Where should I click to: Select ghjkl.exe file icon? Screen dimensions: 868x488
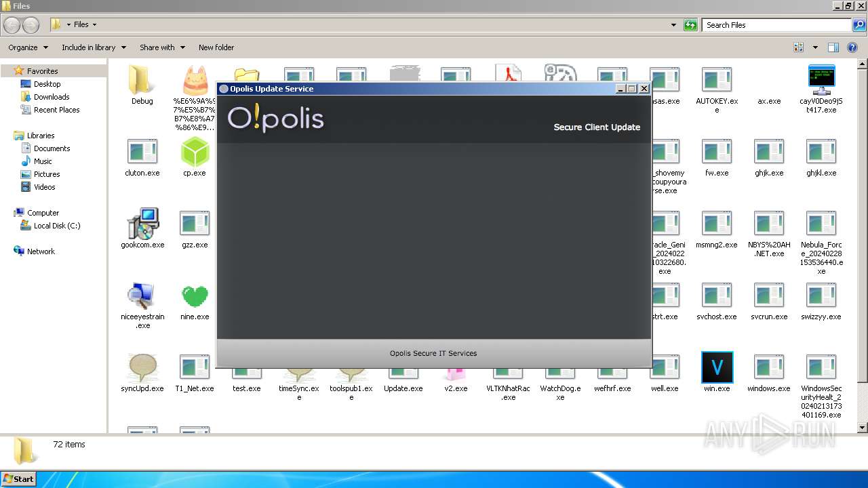point(821,152)
